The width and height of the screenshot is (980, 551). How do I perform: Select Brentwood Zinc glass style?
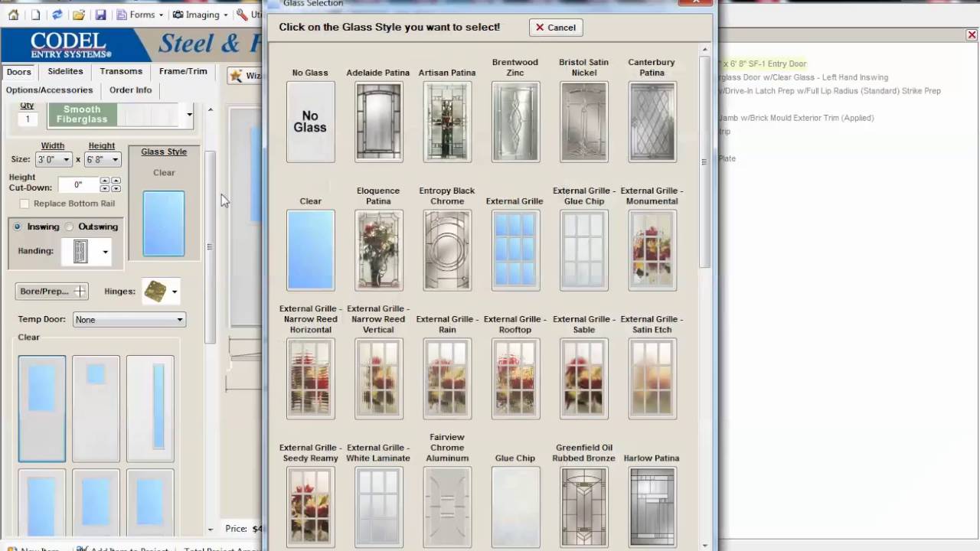(515, 122)
